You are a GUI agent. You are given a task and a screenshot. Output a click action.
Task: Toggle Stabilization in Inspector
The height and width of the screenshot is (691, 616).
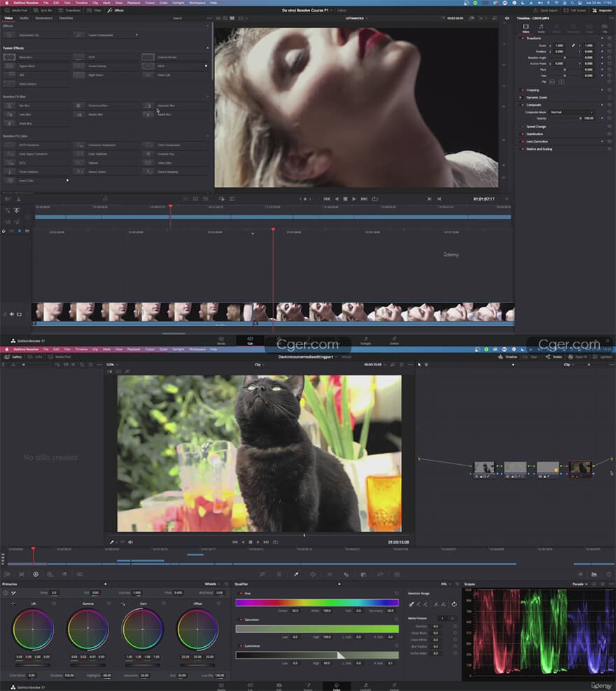click(523, 134)
